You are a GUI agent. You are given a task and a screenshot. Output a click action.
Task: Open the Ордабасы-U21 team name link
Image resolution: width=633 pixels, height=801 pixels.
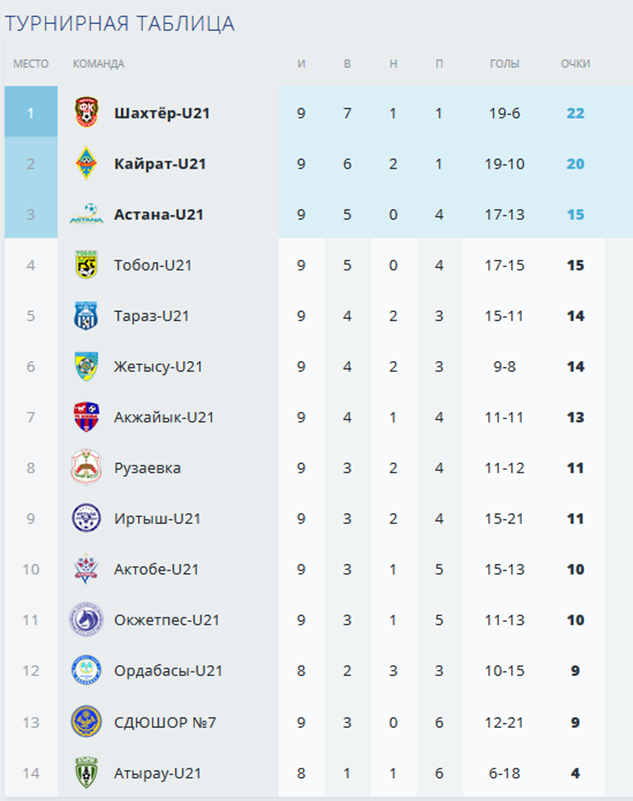(x=168, y=670)
